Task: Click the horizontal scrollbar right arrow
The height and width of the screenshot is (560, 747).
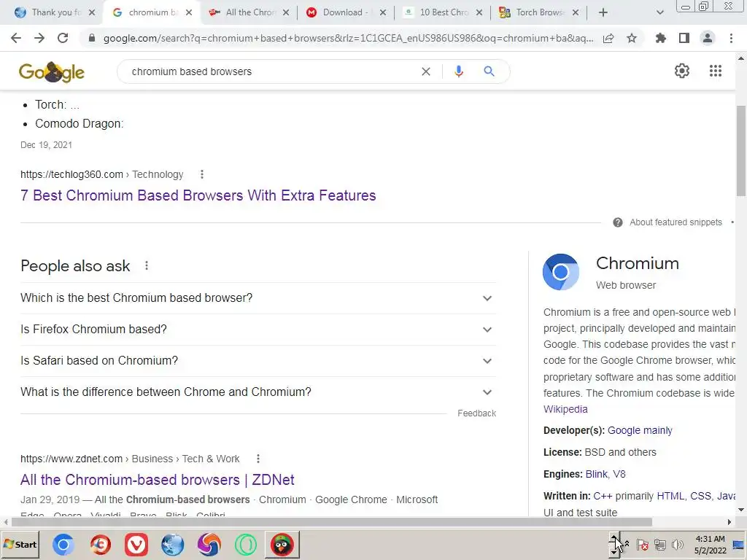Action: point(729,522)
